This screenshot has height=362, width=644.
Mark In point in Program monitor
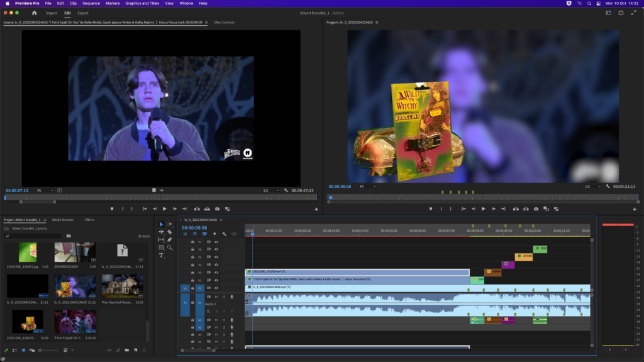point(441,209)
